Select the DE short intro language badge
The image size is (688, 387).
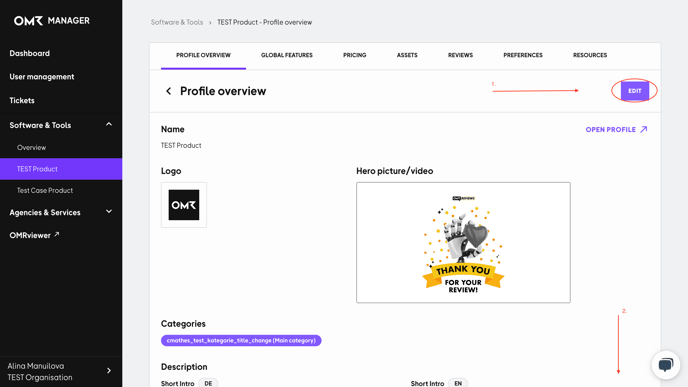tap(208, 383)
